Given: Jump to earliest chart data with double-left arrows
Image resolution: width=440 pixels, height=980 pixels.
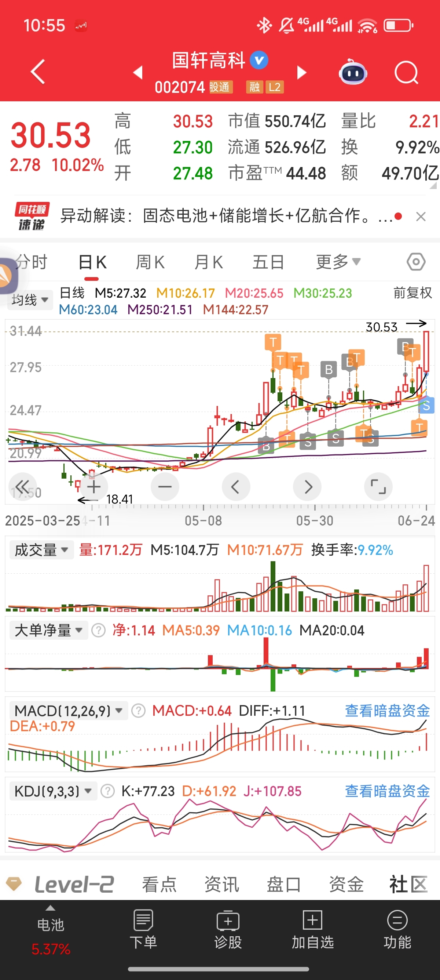Looking at the screenshot, I should (x=23, y=487).
